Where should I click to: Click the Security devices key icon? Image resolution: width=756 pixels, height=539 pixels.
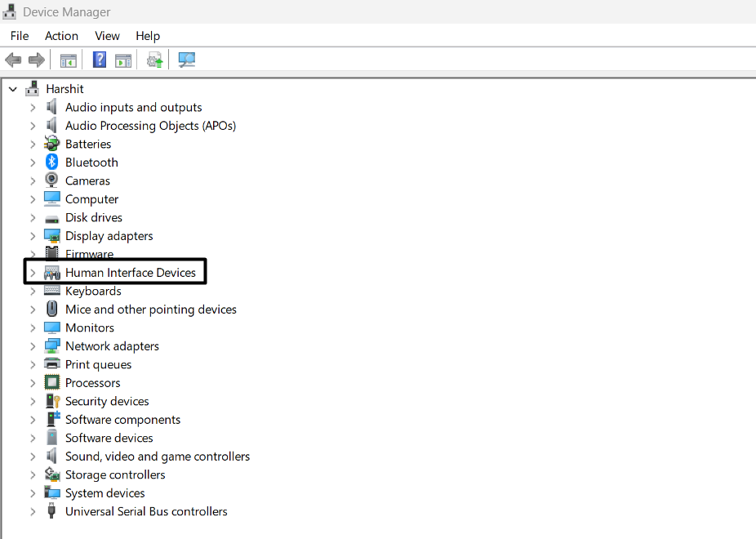pyautogui.click(x=52, y=401)
